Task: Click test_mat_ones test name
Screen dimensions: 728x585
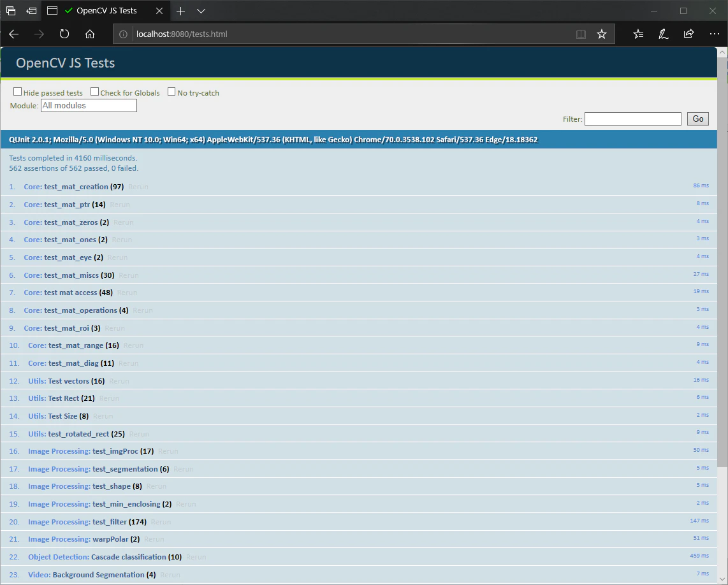Action: pyautogui.click(x=70, y=240)
